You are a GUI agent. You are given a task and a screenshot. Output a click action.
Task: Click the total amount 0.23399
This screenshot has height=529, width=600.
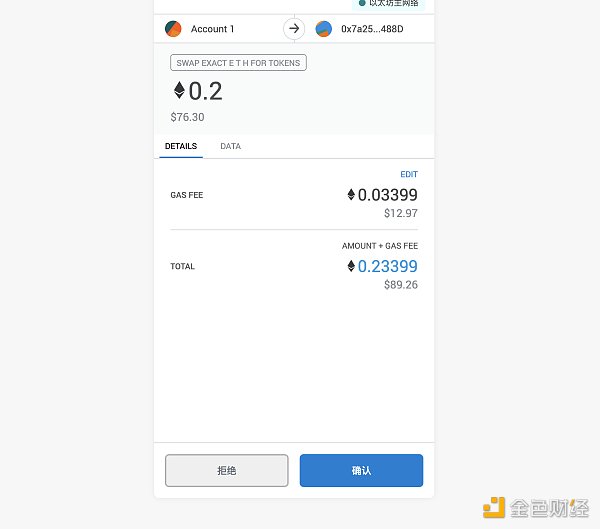[x=387, y=266]
